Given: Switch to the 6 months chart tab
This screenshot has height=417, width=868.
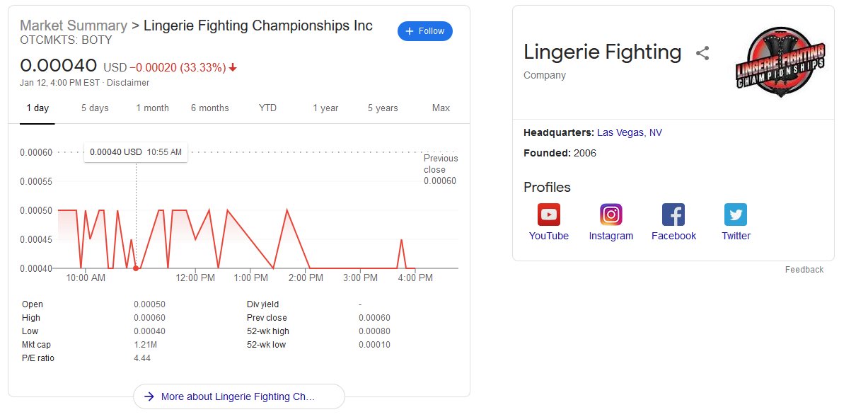Looking at the screenshot, I should pyautogui.click(x=210, y=108).
